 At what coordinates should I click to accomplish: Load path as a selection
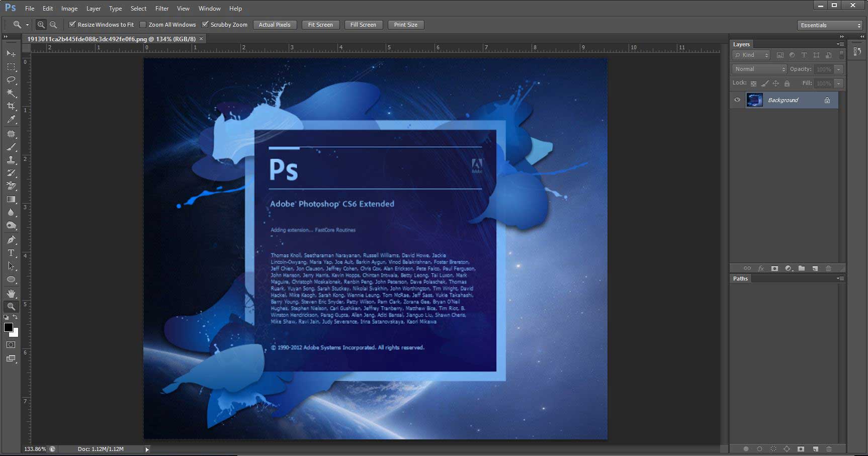click(773, 449)
